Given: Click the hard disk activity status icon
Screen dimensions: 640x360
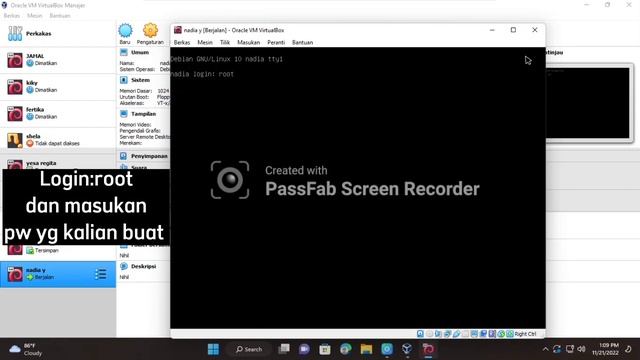Looking at the screenshot, I should pyautogui.click(x=420, y=334).
